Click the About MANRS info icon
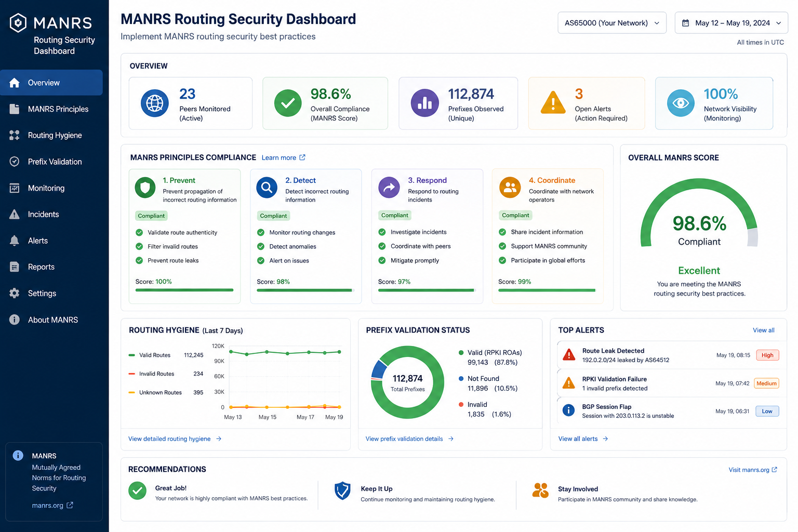Image resolution: width=798 pixels, height=532 pixels. click(15, 320)
